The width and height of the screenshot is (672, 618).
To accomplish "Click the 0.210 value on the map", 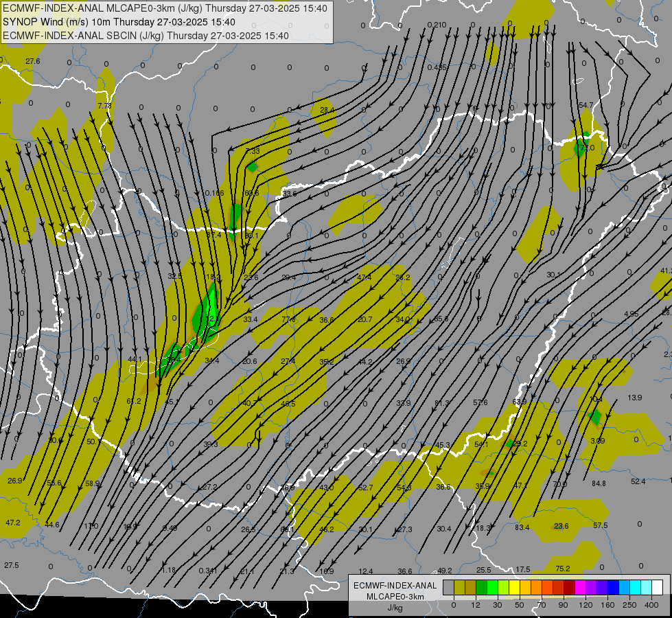I will click(437, 25).
